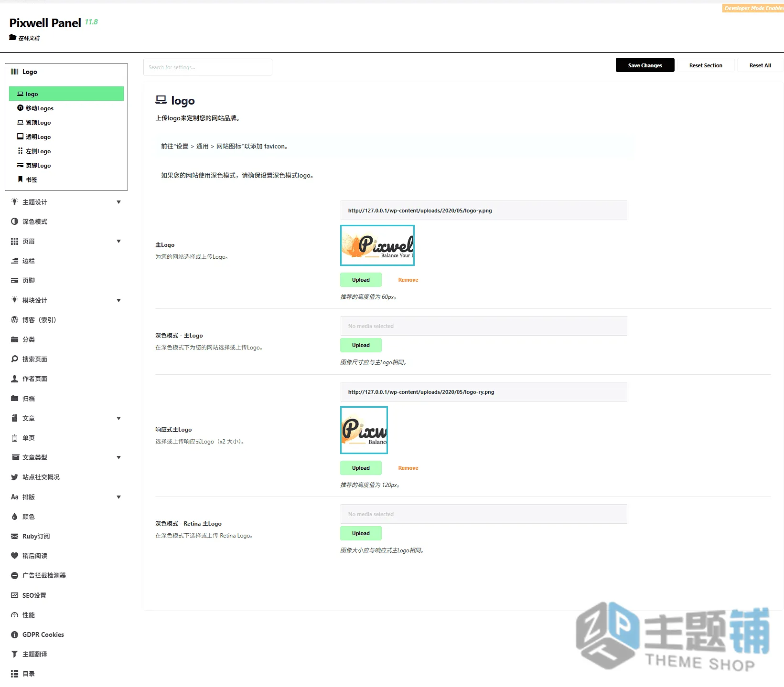Click the info icon beside GDPR Cookies

pyautogui.click(x=14, y=634)
